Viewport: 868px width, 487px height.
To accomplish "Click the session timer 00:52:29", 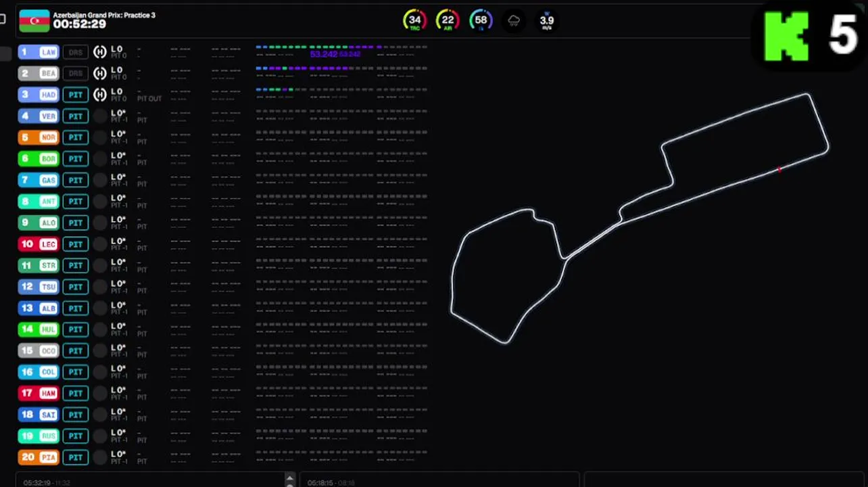I will 80,24.
